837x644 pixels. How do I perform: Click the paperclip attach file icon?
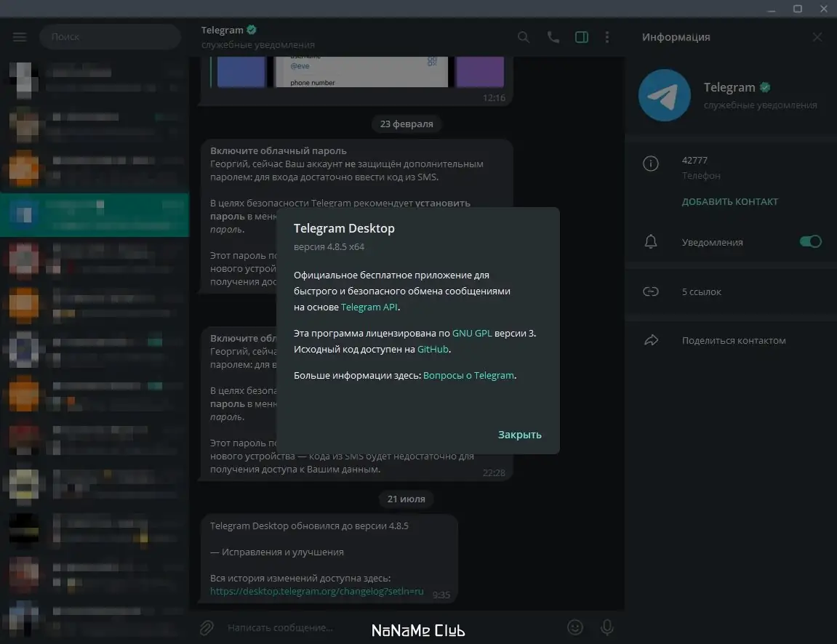pos(207,627)
